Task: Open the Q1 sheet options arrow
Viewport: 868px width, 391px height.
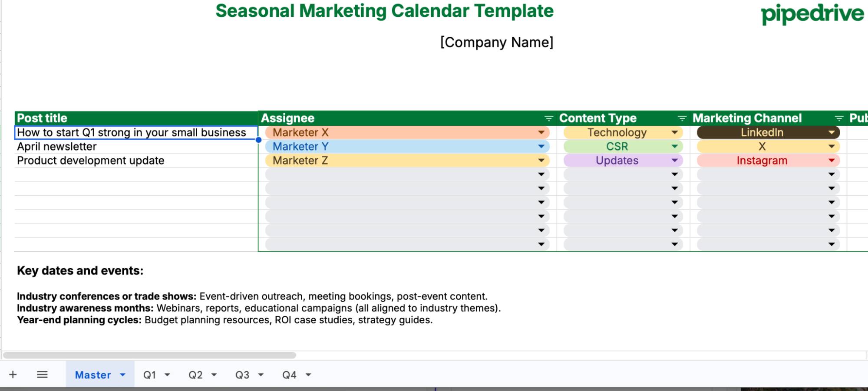Action: pos(167,375)
